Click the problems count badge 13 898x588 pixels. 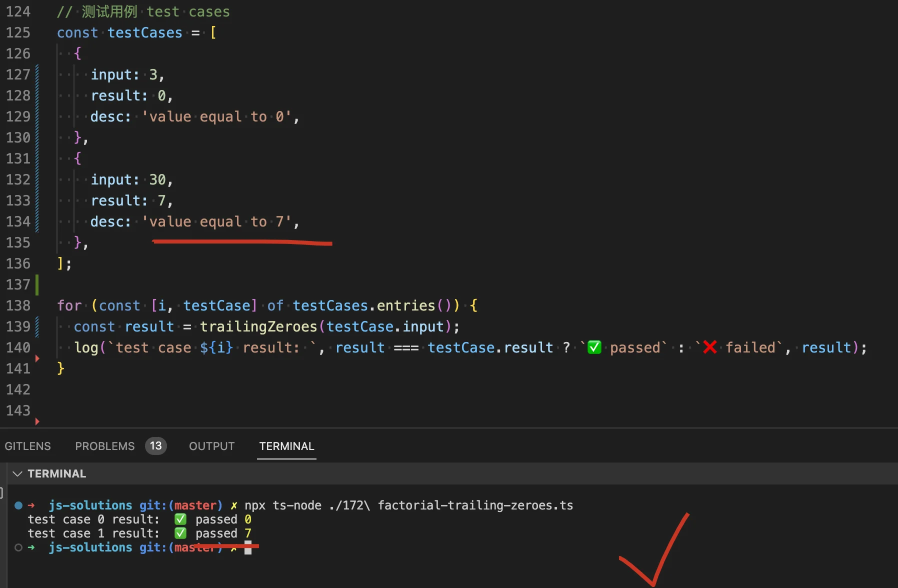tap(156, 446)
